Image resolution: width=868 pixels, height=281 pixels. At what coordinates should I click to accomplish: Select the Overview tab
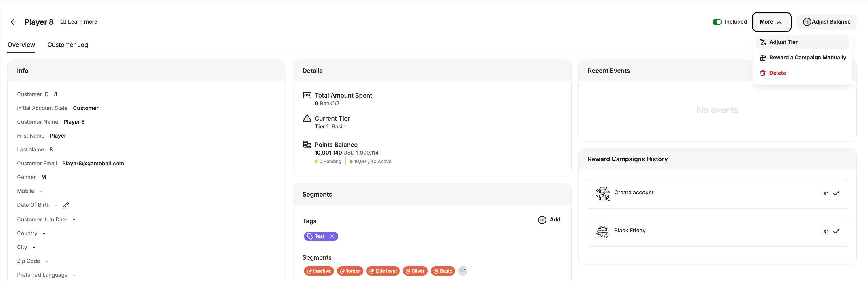(21, 45)
